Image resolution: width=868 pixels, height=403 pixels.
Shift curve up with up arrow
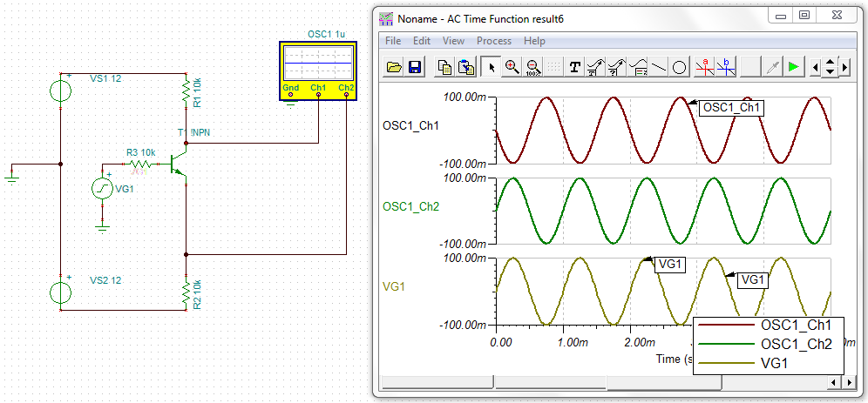pos(830,63)
